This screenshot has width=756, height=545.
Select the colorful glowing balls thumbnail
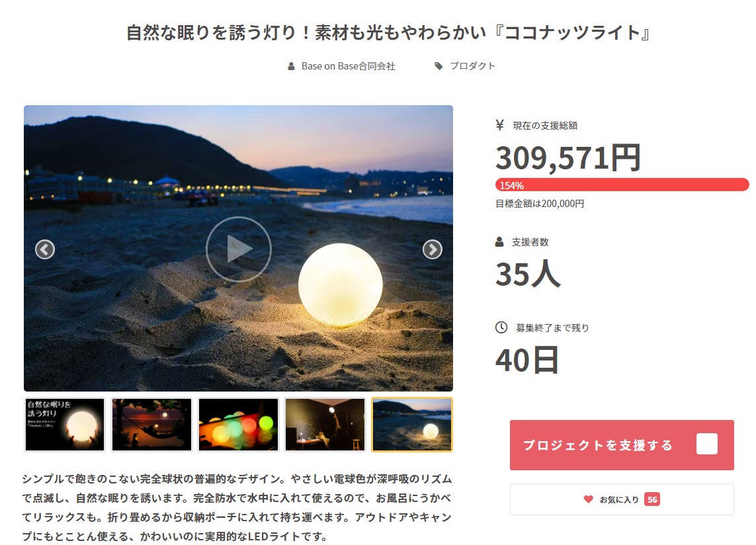[x=239, y=425]
